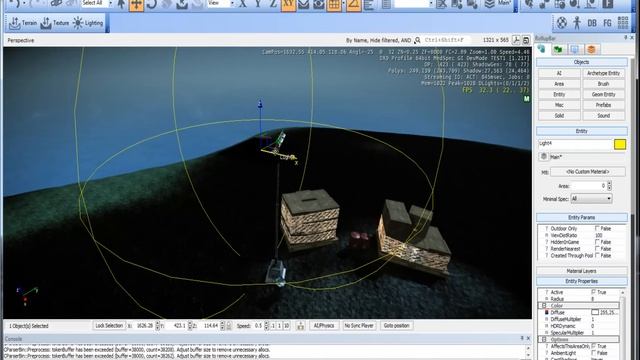This screenshot has height=360, width=640.
Task: Open the undo history dropdown arrow
Action: click(x=24, y=4)
